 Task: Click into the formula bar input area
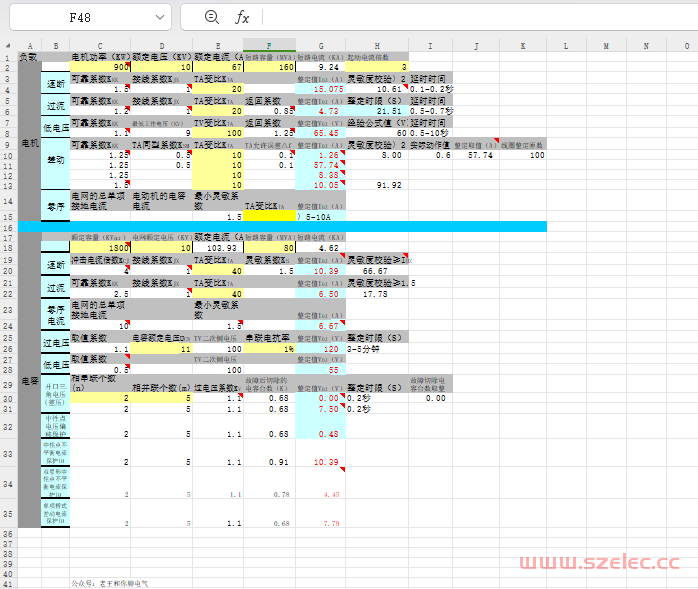[481, 17]
